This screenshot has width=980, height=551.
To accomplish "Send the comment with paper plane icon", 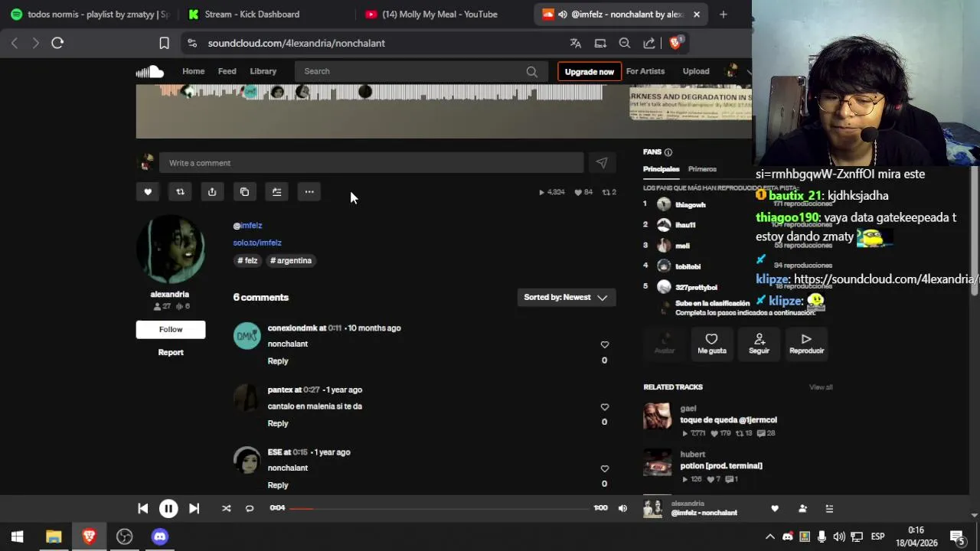I will pos(602,163).
